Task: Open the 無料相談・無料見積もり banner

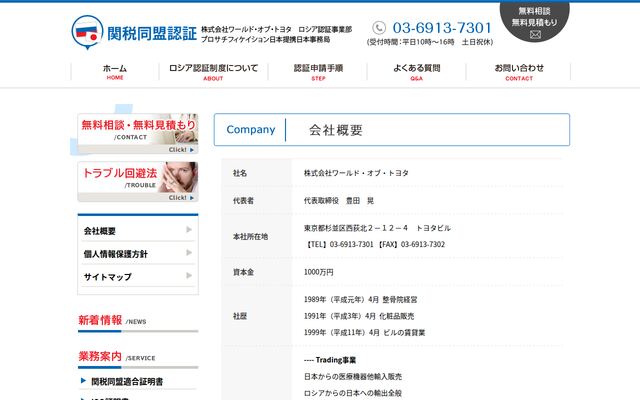Action: (x=138, y=133)
